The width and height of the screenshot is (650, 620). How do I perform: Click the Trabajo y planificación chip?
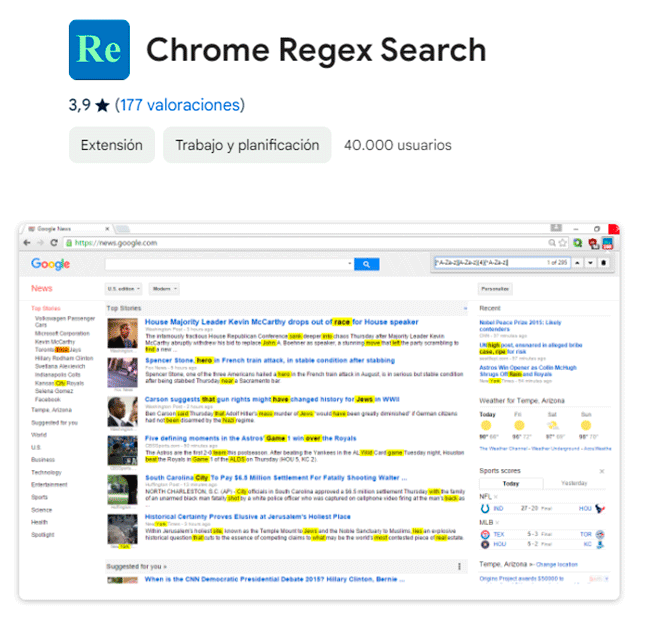(x=247, y=145)
